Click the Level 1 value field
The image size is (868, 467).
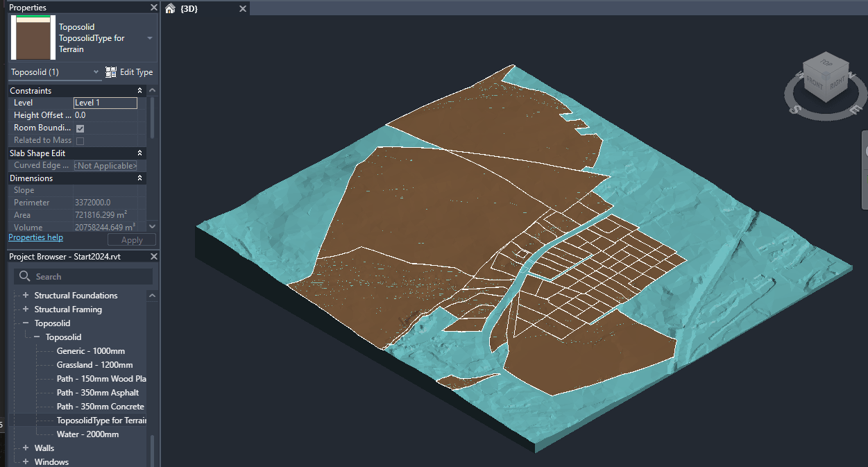click(x=105, y=102)
